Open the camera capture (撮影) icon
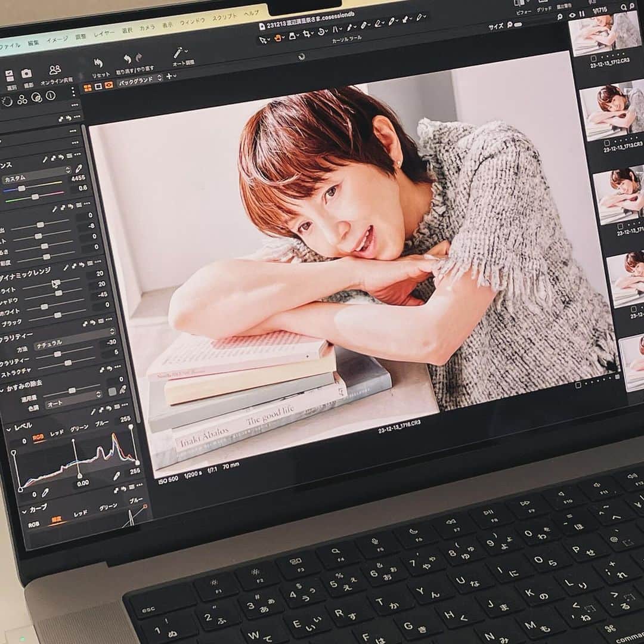Screen dimensions: 644x644 [27, 74]
